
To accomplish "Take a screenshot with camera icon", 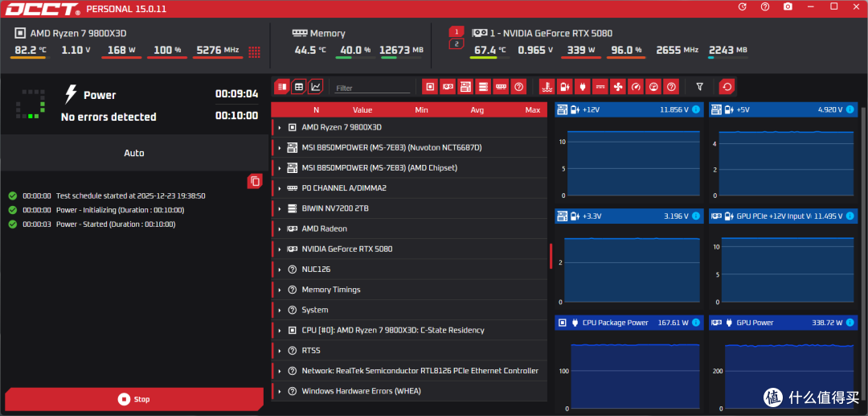I will 788,6.
